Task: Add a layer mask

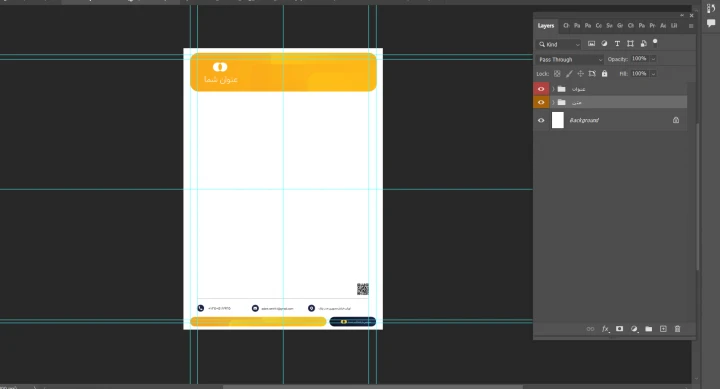Action: coord(619,329)
